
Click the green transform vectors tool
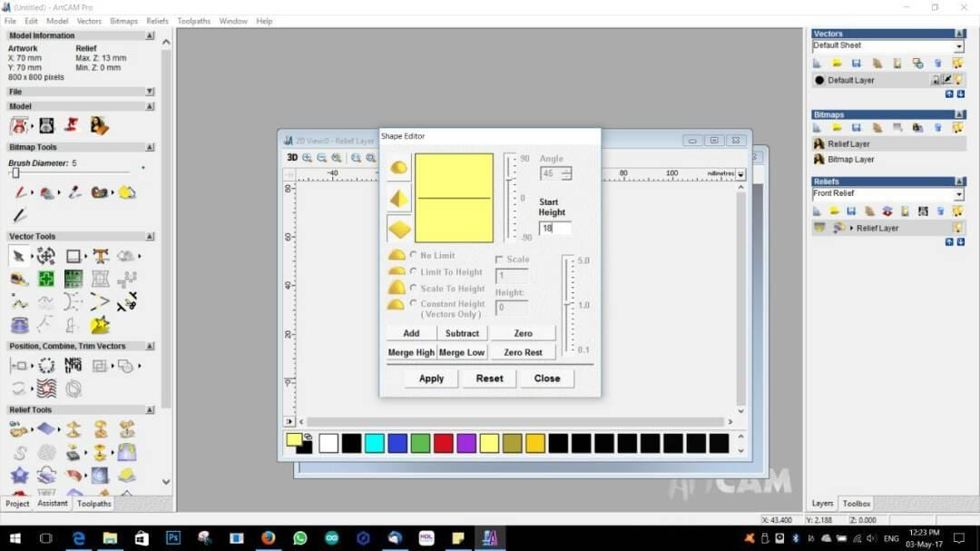46,279
